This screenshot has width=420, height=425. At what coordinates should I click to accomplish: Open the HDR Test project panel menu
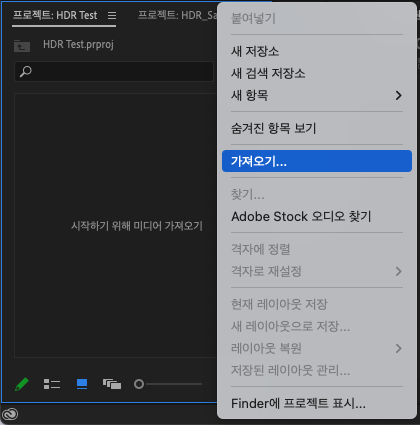point(112,15)
